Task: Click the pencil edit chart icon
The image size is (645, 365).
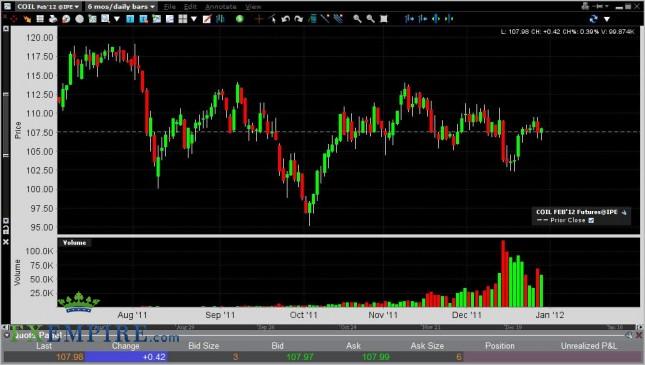Action: click(x=206, y=19)
